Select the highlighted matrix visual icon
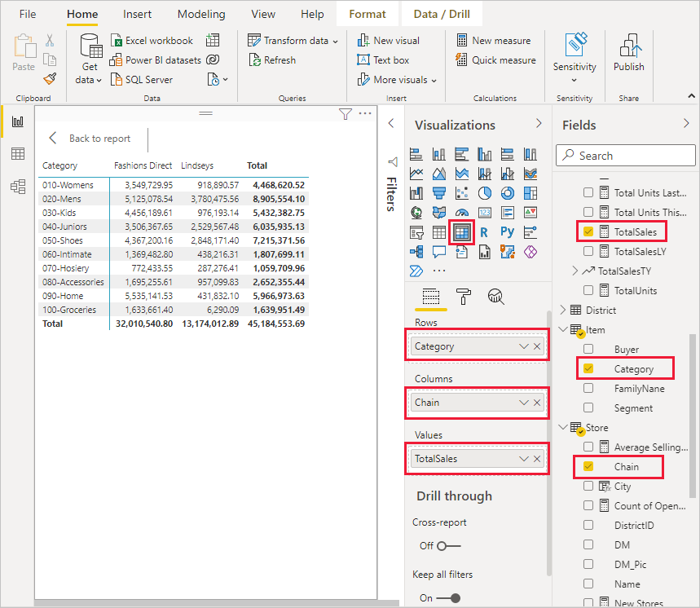Image resolution: width=700 pixels, height=608 pixels. pyautogui.click(x=461, y=231)
